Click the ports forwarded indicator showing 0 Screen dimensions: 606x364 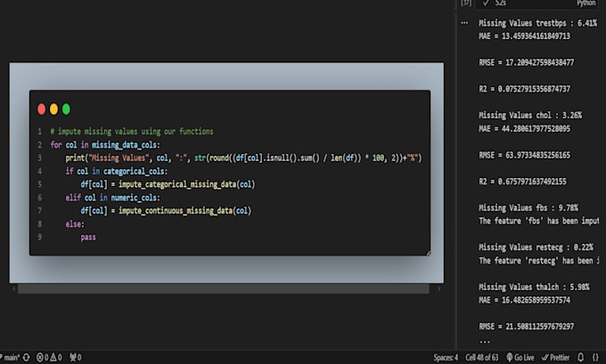(76, 358)
